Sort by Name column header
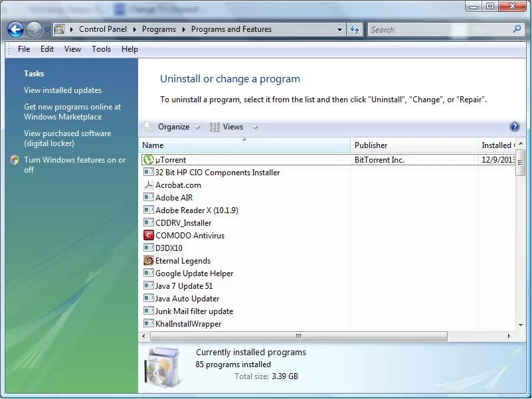Image resolution: width=532 pixels, height=399 pixels. pos(244,145)
